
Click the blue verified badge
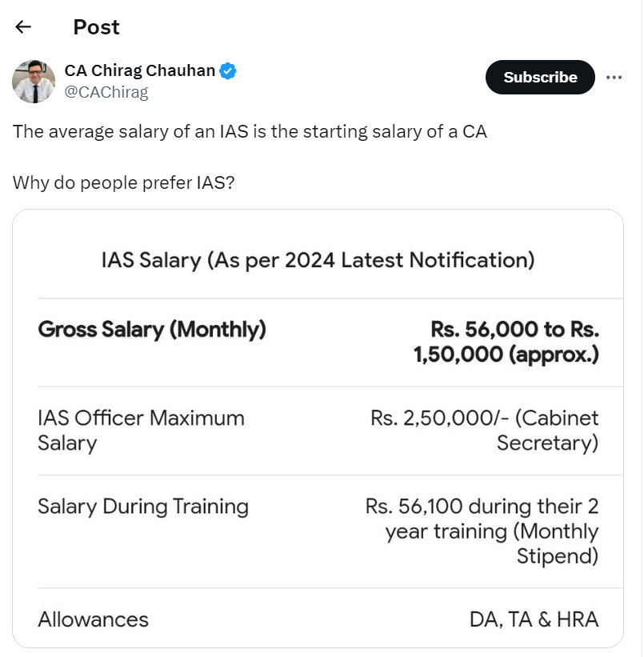pyautogui.click(x=227, y=70)
